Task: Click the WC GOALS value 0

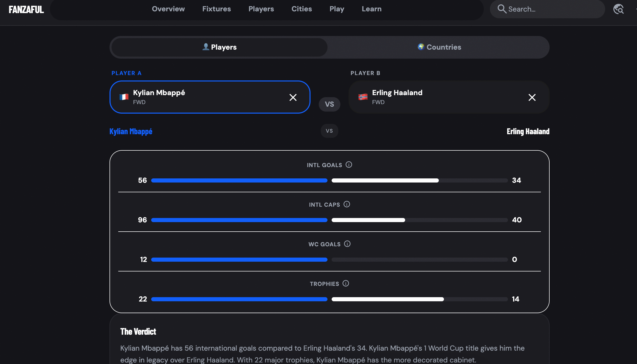Action: pyautogui.click(x=514, y=260)
